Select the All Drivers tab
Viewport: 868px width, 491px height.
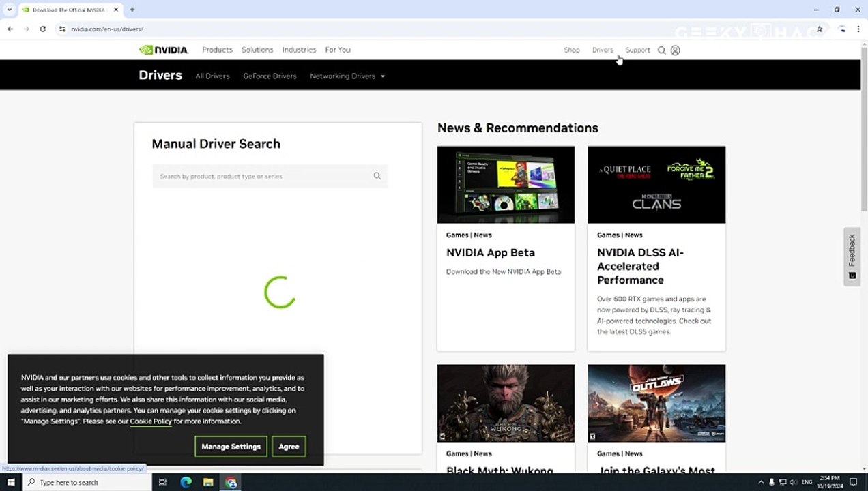(x=212, y=76)
